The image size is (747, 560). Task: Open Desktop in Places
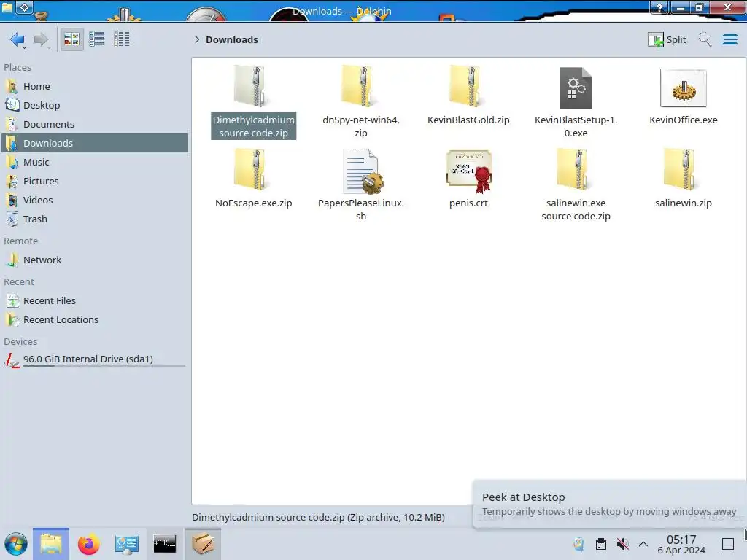[x=95, y=105]
